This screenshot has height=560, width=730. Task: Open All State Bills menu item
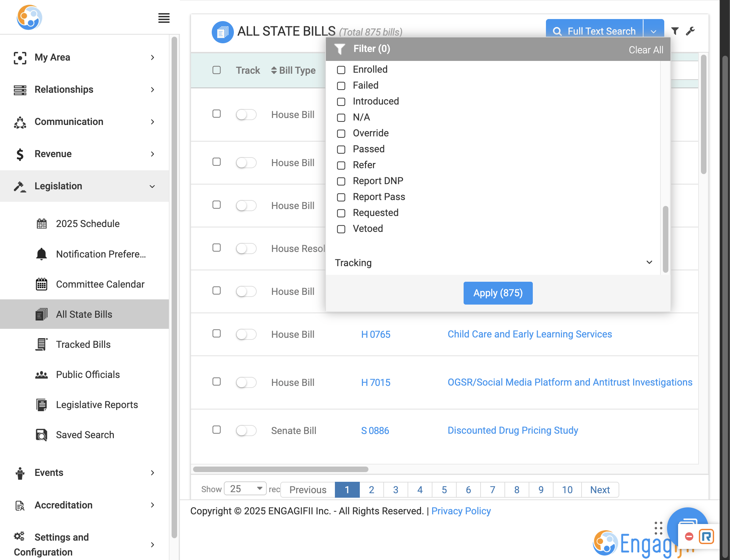pos(84,314)
